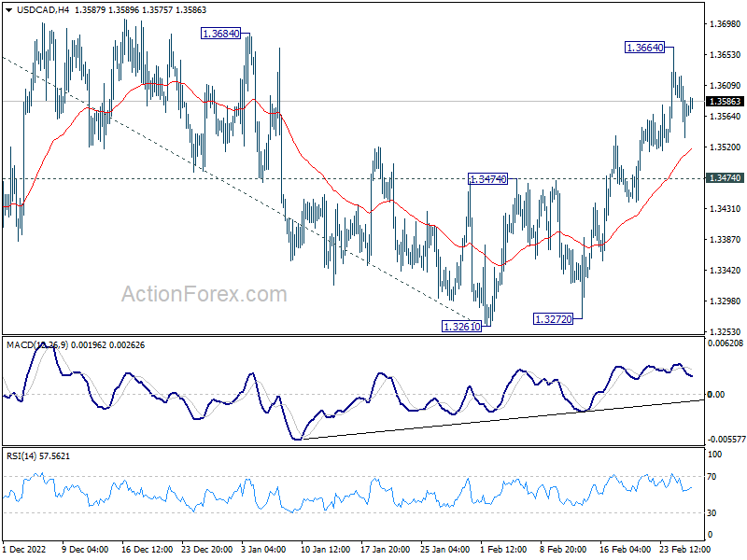
Task: Click the 1.34740 resistance level label
Action: coord(488,179)
